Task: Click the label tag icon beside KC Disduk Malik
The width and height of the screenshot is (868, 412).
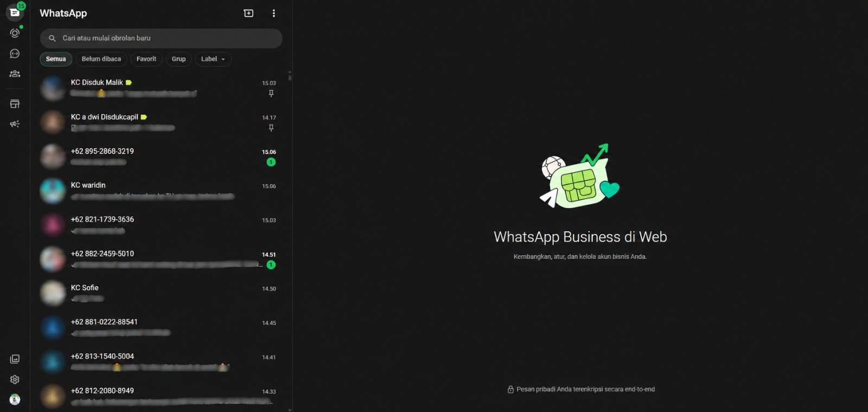Action: [129, 83]
